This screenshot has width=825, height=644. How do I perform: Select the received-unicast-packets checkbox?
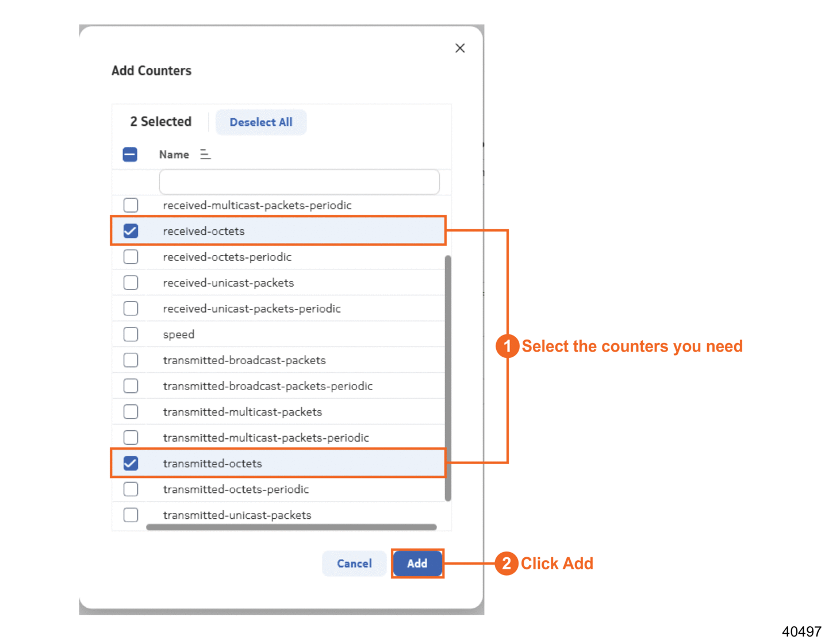tap(131, 283)
